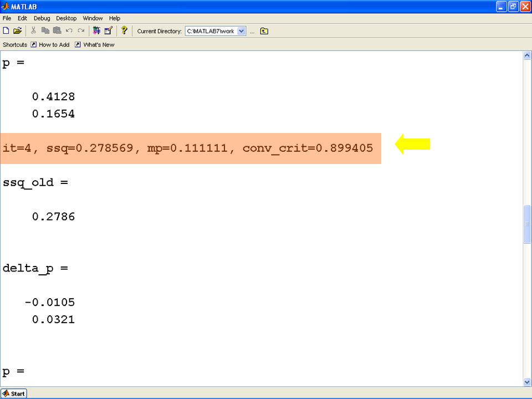The height and width of the screenshot is (399, 532).
Task: Go up one directory level icon
Action: pos(264,31)
